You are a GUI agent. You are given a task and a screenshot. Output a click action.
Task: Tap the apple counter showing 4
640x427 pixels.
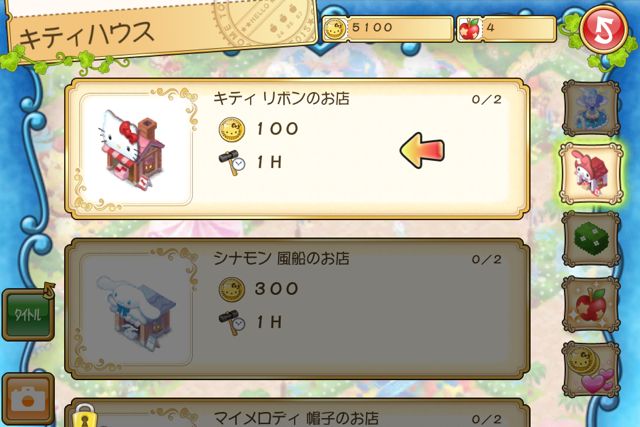pos(506,28)
